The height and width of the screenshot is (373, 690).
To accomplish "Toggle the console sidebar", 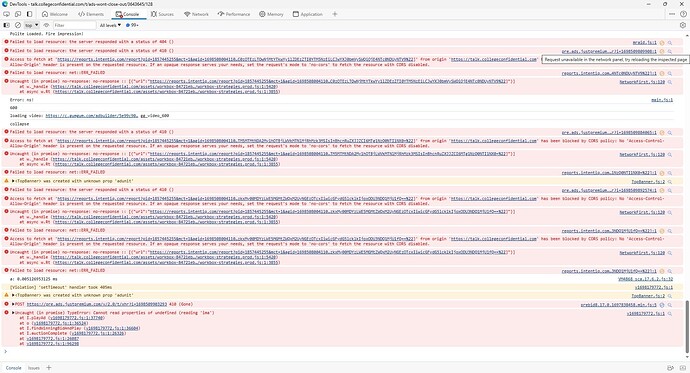I will pyautogui.click(x=7, y=25).
